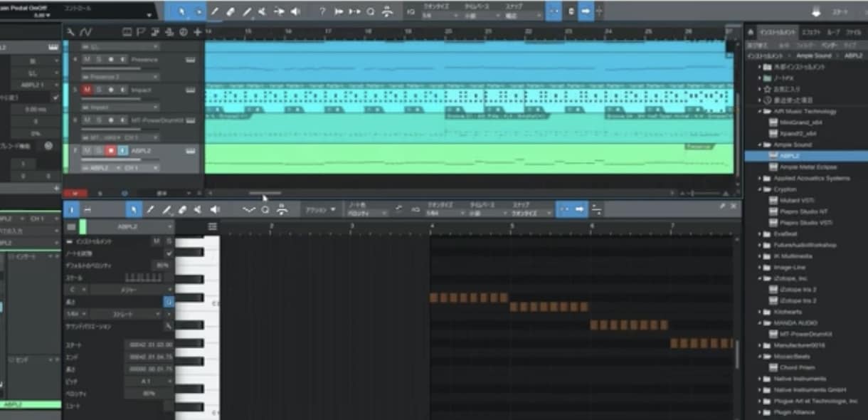Open the track list icon beside piano keys
This screenshot has height=420, width=868.
(x=212, y=226)
